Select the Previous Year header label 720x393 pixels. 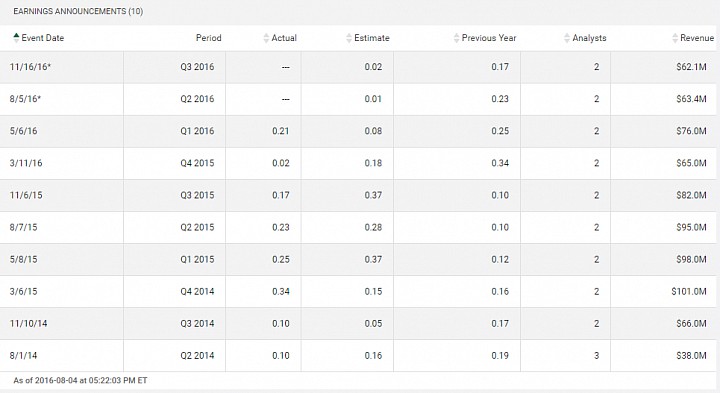pos(489,38)
